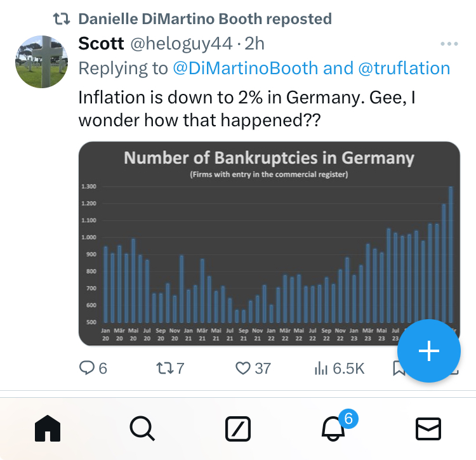Open the Messages envelope tab
The height and width of the screenshot is (460, 476).
click(428, 430)
